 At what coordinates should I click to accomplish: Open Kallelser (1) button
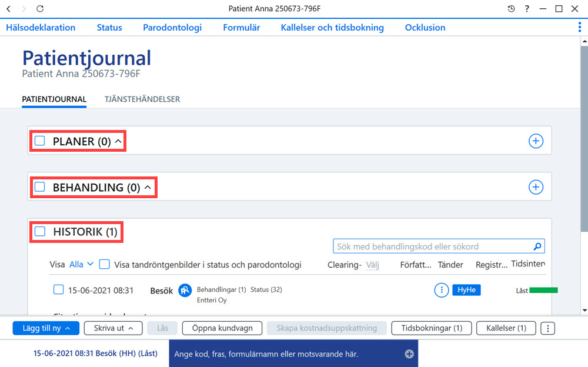tap(506, 328)
